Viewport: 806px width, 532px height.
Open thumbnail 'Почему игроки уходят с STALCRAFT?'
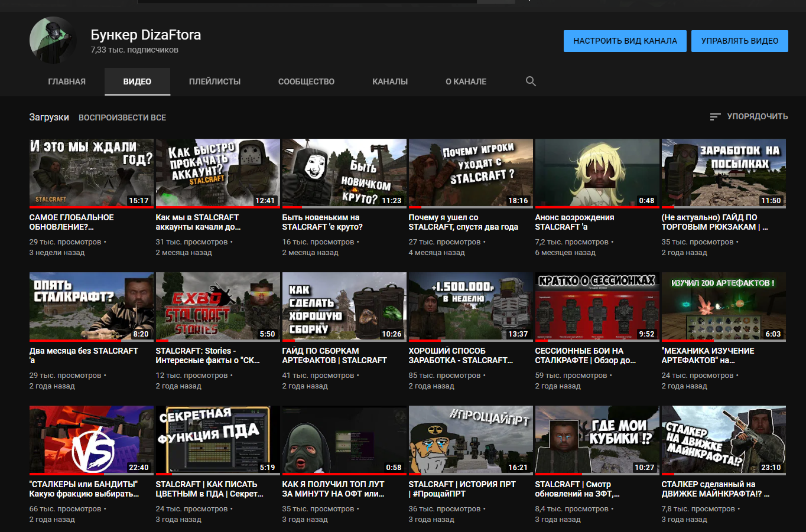pyautogui.click(x=471, y=174)
